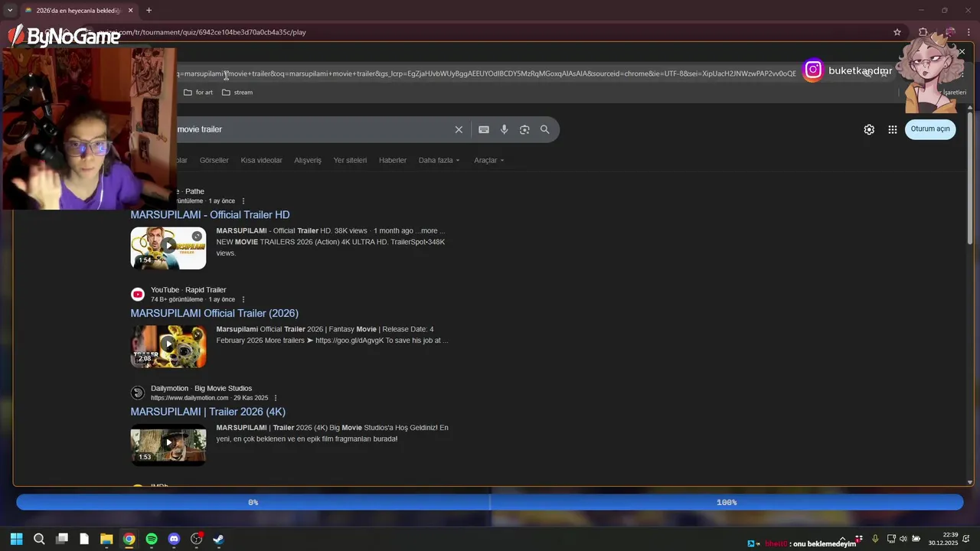Open Google quick settings gear

click(869, 129)
